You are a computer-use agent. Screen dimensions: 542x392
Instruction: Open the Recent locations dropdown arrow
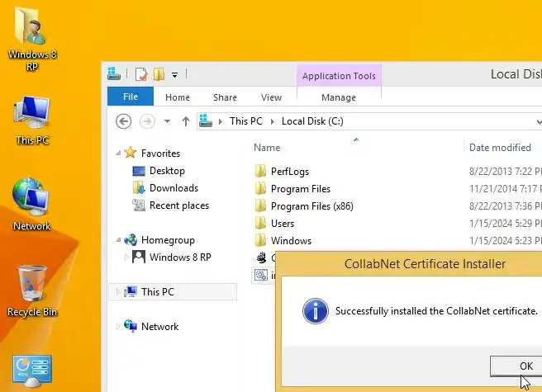(167, 121)
